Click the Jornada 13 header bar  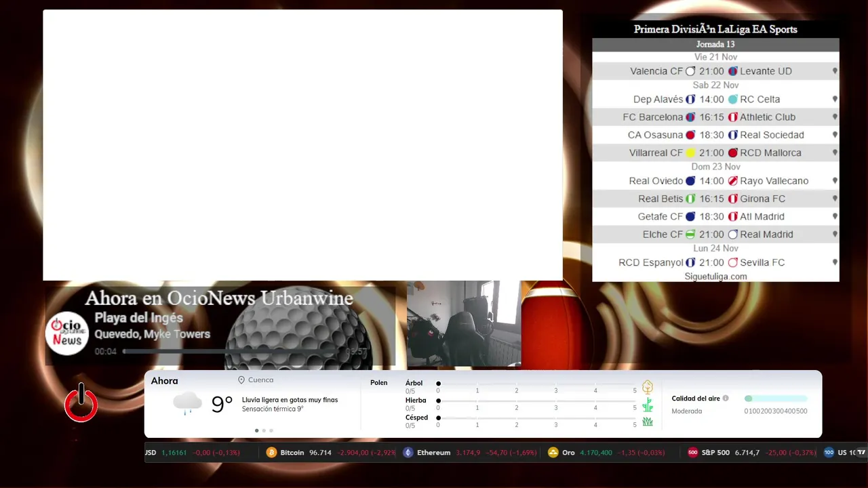[715, 45]
